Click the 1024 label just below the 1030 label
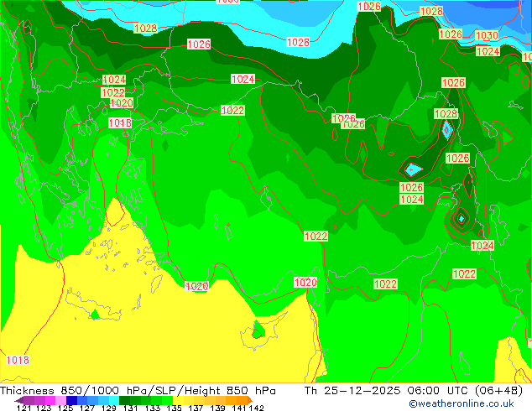The width and height of the screenshot is (532, 411). [488, 51]
